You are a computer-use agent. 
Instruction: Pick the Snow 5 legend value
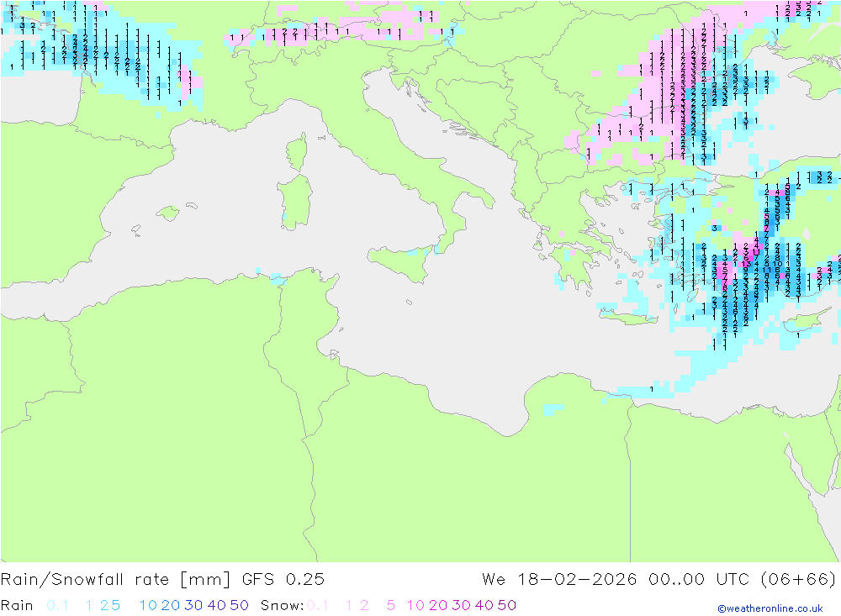(391, 605)
